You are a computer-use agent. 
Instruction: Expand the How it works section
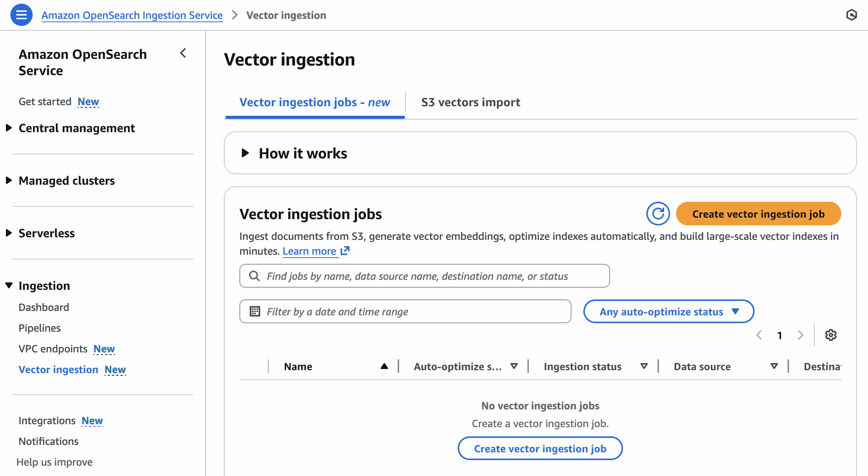pyautogui.click(x=245, y=153)
